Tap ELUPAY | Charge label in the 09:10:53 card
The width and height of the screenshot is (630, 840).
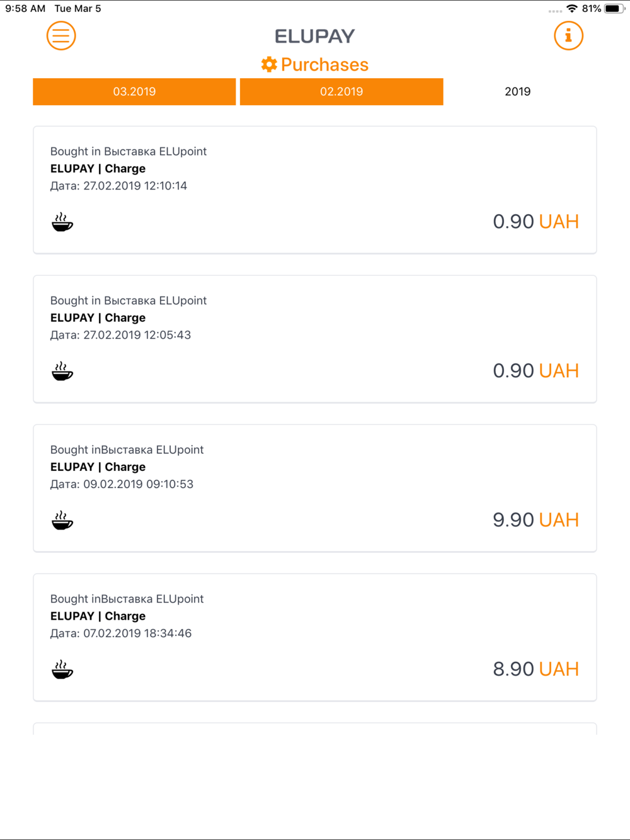coord(98,467)
